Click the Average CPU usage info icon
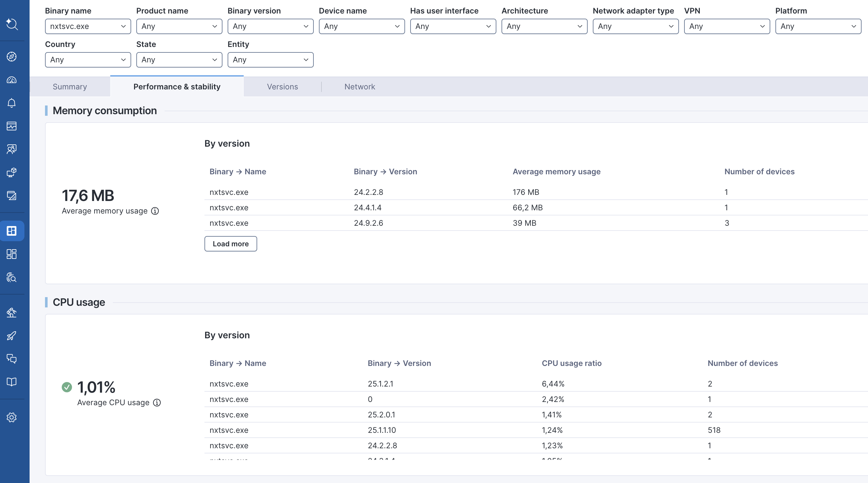Image resolution: width=868 pixels, height=483 pixels. tap(157, 402)
